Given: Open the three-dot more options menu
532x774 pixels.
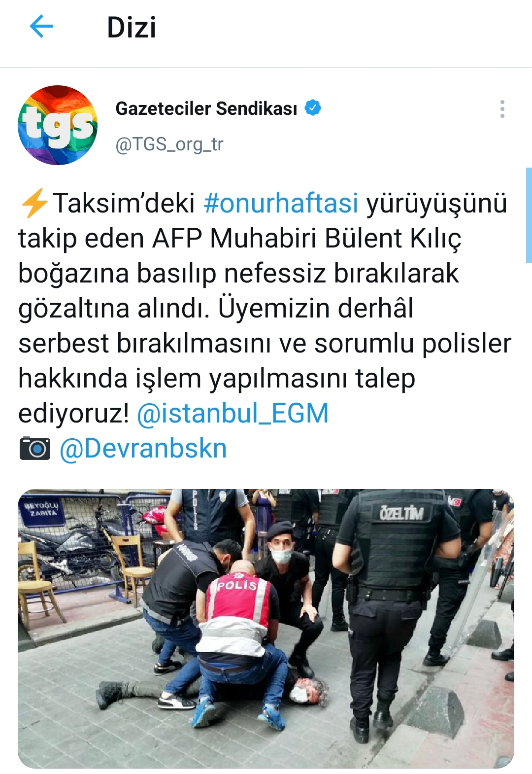Looking at the screenshot, I should pos(502,109).
